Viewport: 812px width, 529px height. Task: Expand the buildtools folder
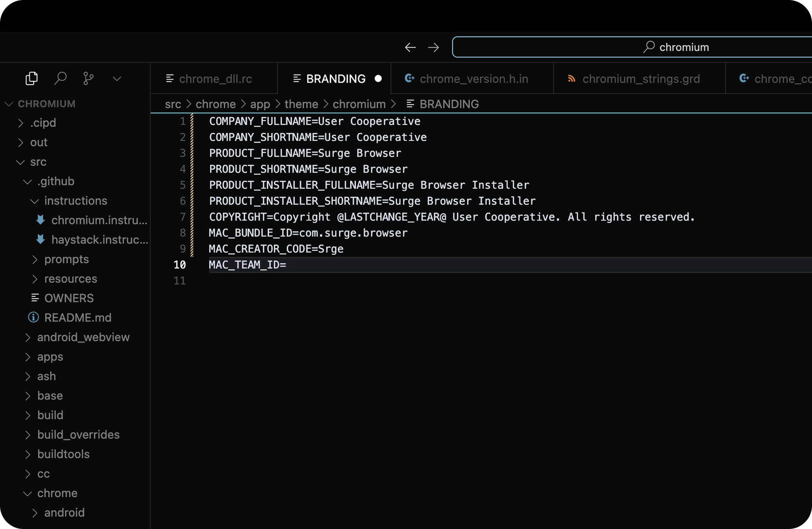point(75,455)
